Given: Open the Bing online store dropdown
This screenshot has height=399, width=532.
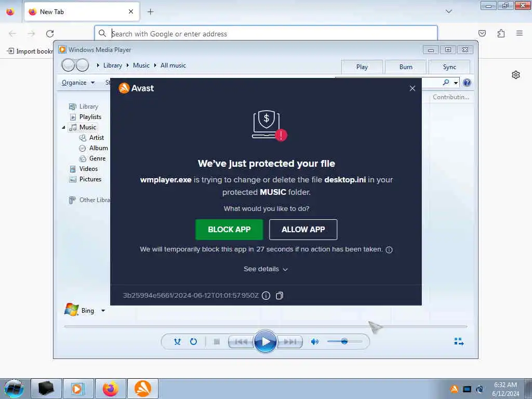Looking at the screenshot, I should pos(103,311).
